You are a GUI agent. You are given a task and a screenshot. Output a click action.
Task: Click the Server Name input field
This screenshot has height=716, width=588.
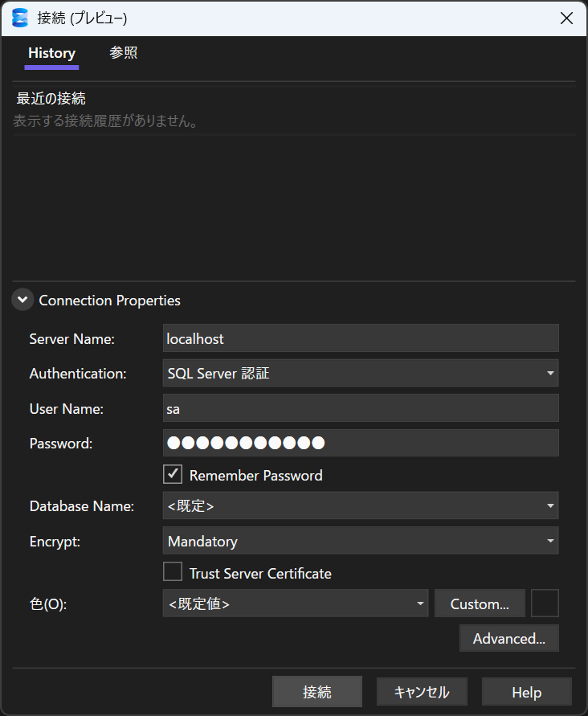(x=361, y=338)
